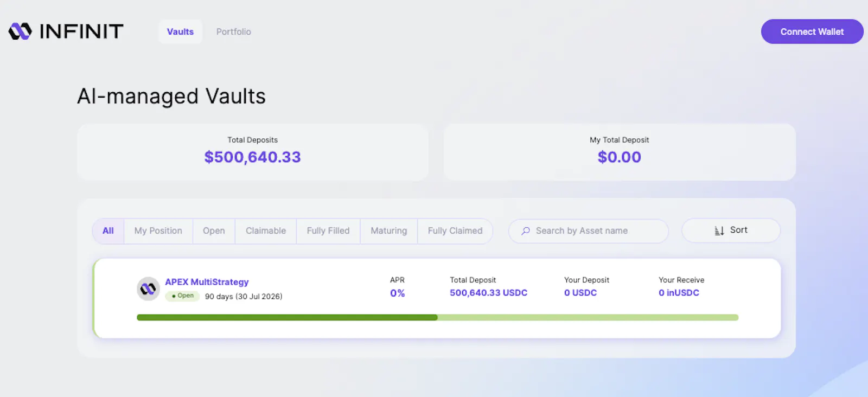
Task: Switch to the Portfolio tab
Action: click(234, 31)
